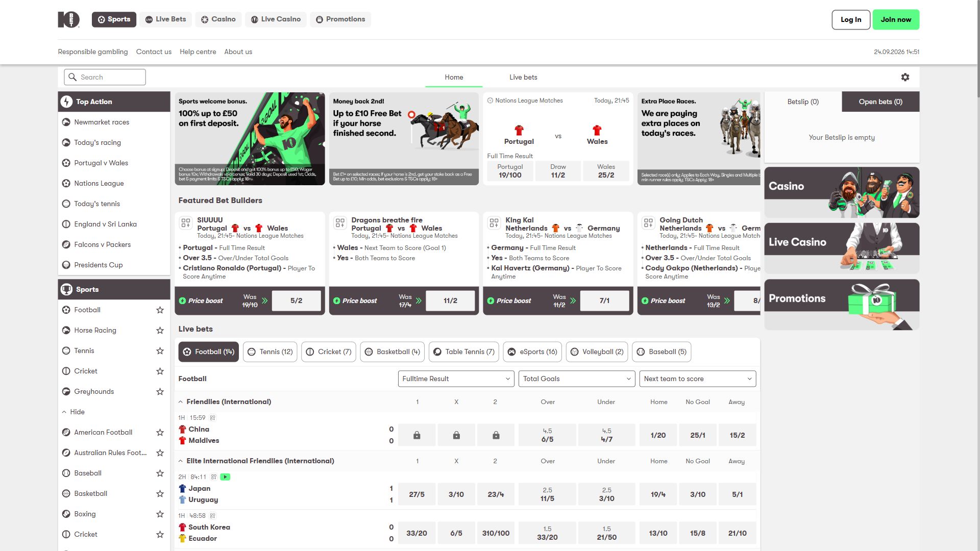Favourite Football with its star
This screenshot has height=551, width=980.
pos(160,310)
